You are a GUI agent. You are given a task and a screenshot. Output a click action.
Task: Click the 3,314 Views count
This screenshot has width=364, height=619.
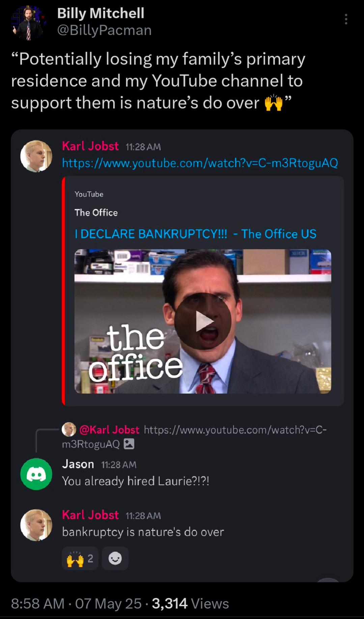point(190,603)
